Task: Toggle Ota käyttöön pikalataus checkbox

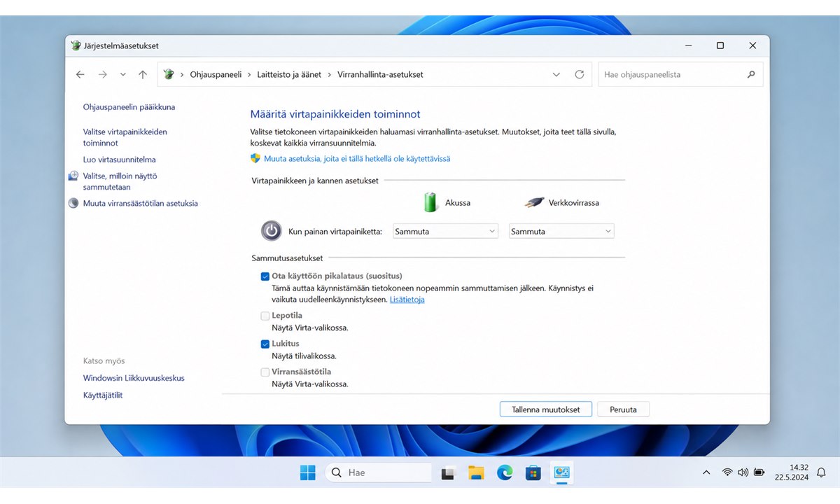Action: 265,276
